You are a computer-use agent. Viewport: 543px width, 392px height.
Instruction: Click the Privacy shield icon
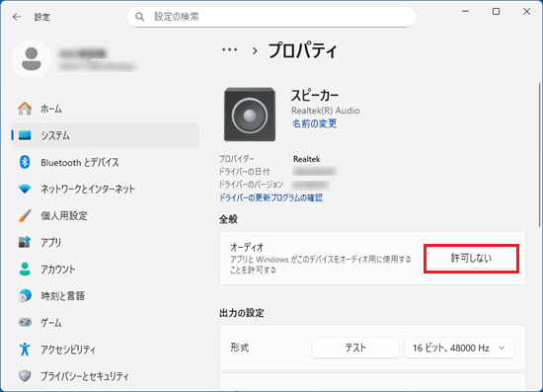click(x=25, y=376)
